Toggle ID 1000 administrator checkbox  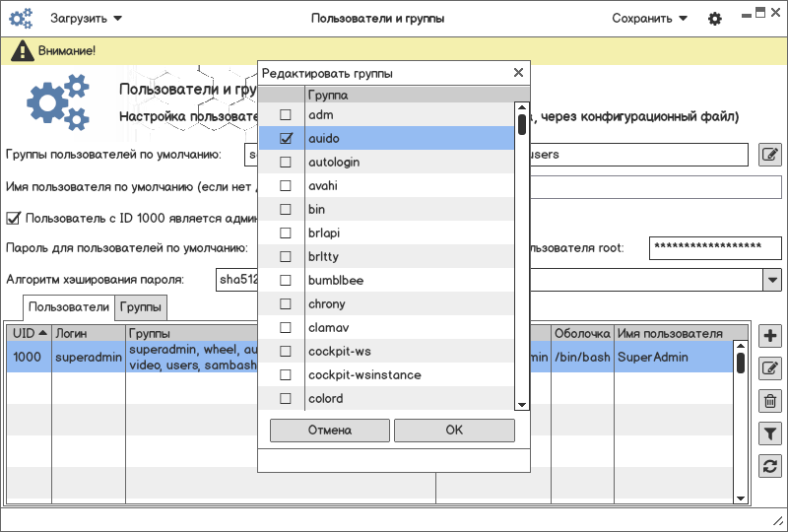(x=14, y=218)
